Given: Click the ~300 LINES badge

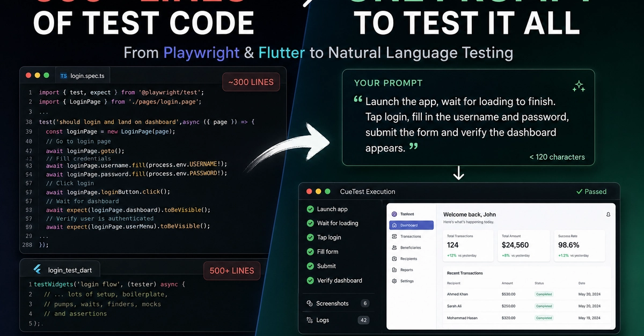Looking at the screenshot, I should [251, 82].
